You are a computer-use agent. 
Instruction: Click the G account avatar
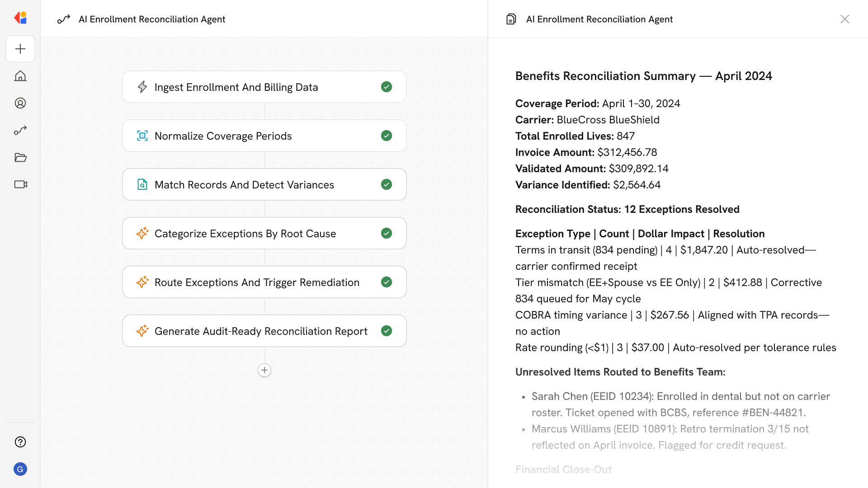pos(20,469)
